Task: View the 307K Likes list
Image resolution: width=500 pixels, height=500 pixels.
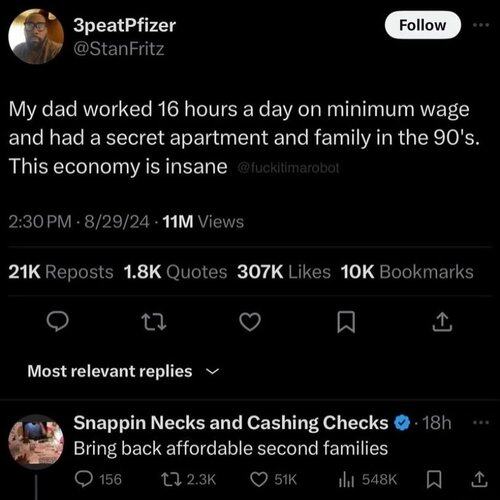Action: [x=284, y=272]
